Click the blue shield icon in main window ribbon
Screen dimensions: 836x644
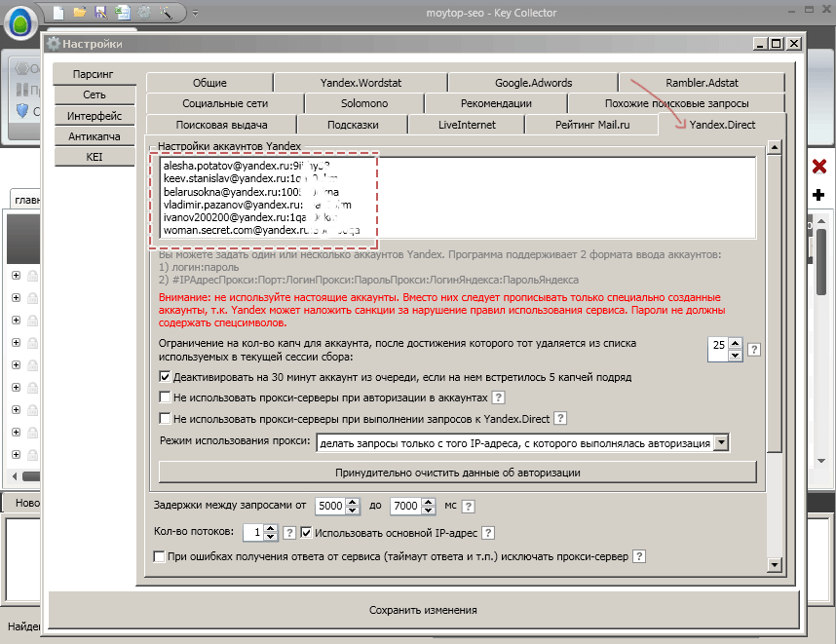pyautogui.click(x=22, y=111)
